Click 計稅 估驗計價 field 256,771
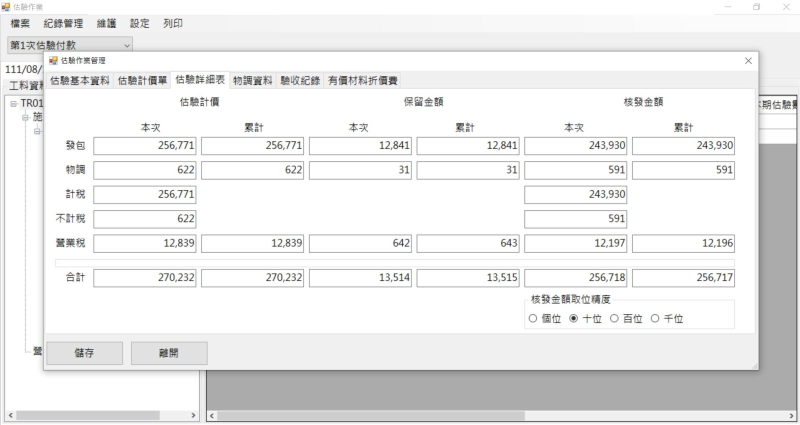 coord(145,194)
